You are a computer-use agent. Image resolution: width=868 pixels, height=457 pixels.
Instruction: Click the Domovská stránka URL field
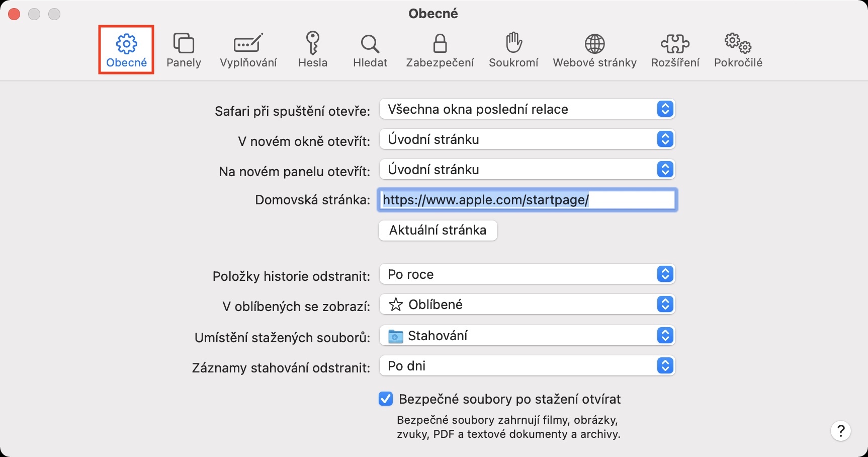pos(527,200)
